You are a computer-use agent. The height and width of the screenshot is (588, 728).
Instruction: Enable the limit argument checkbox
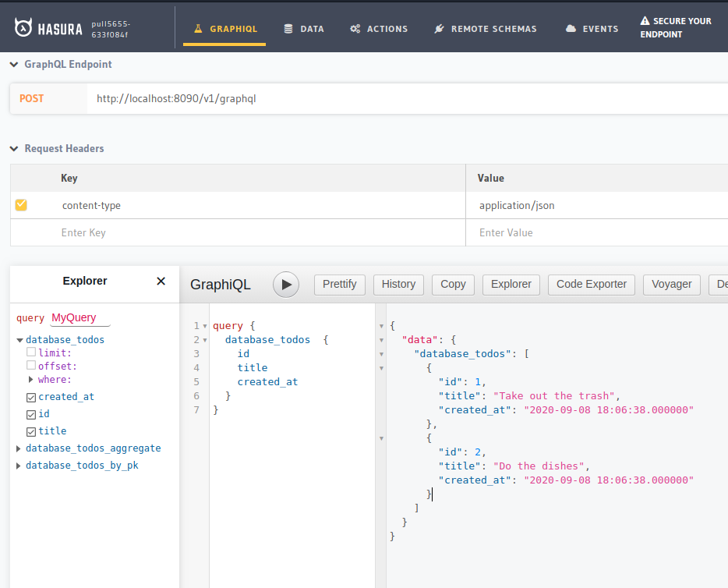point(31,352)
